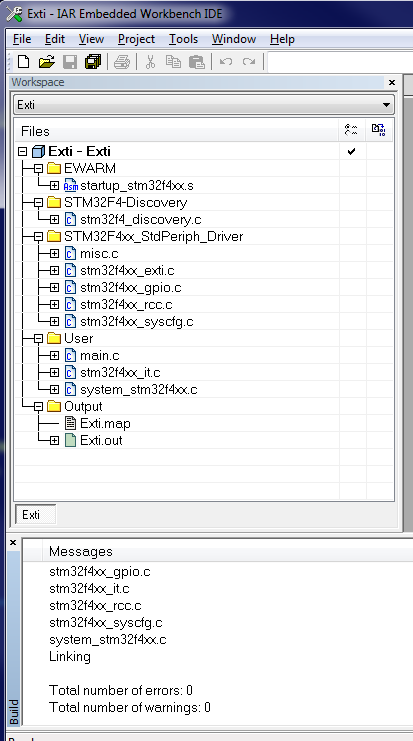Image resolution: width=413 pixels, height=741 pixels.
Task: Click the Asm icon of startup_stm32f4xx.s
Action: [70, 185]
